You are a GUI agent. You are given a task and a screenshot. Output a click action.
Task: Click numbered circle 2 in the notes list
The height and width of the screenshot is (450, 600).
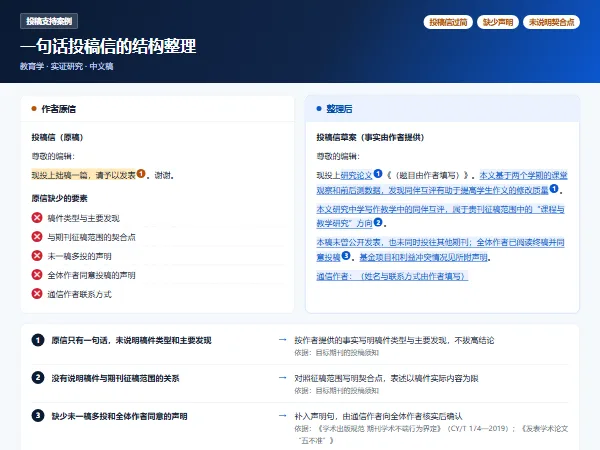pyautogui.click(x=38, y=378)
